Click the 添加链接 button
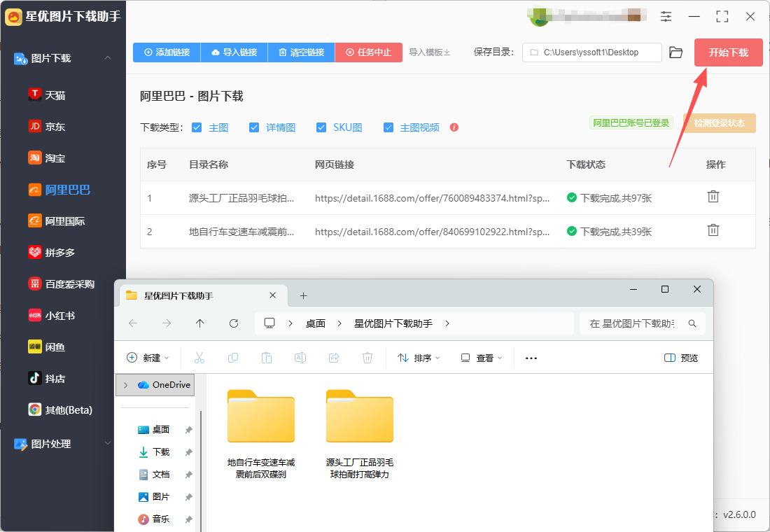The height and width of the screenshot is (532, 770). click(x=167, y=52)
